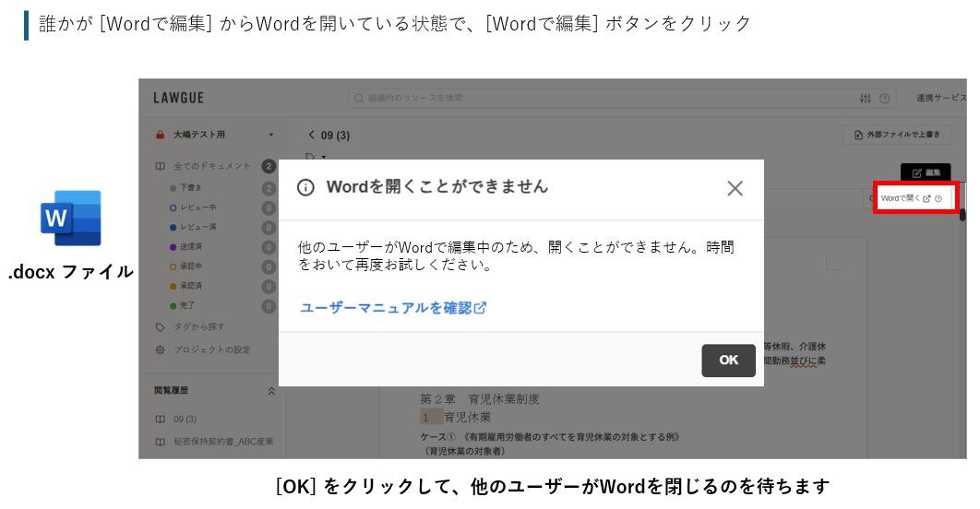Filter by 送信済 status
The image size is (980, 509).
click(x=192, y=247)
